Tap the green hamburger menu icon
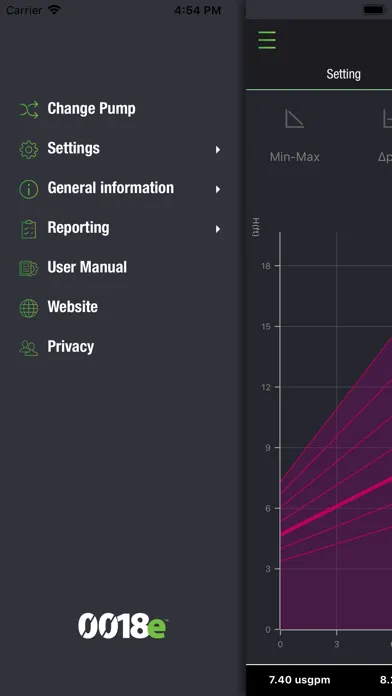Image resolution: width=392 pixels, height=696 pixels. [x=267, y=40]
